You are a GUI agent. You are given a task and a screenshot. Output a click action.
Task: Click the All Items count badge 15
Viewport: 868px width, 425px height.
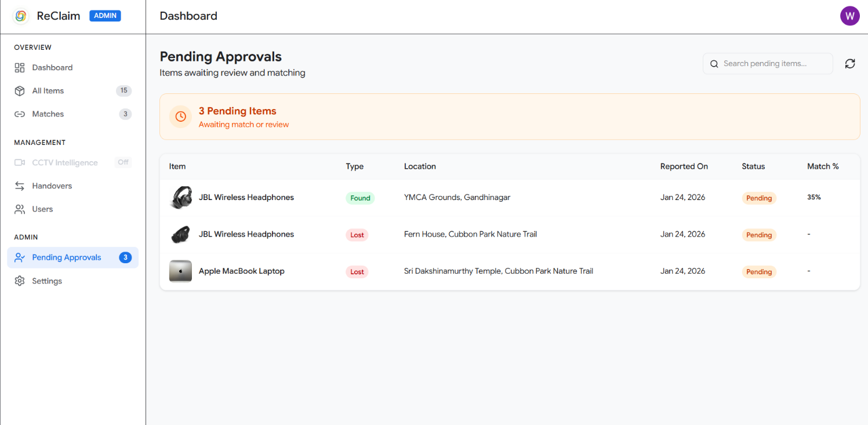pyautogui.click(x=124, y=91)
